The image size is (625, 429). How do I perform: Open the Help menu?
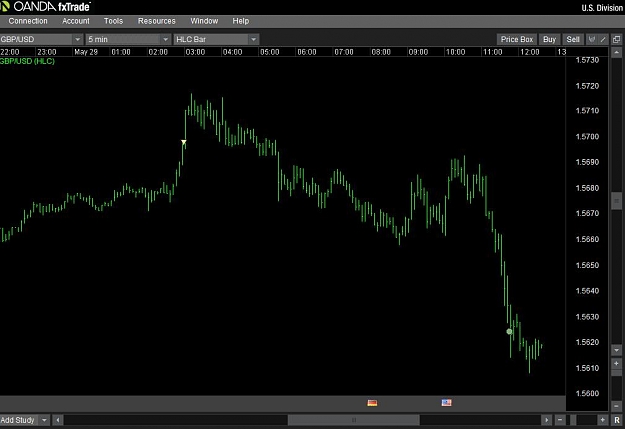pos(241,21)
